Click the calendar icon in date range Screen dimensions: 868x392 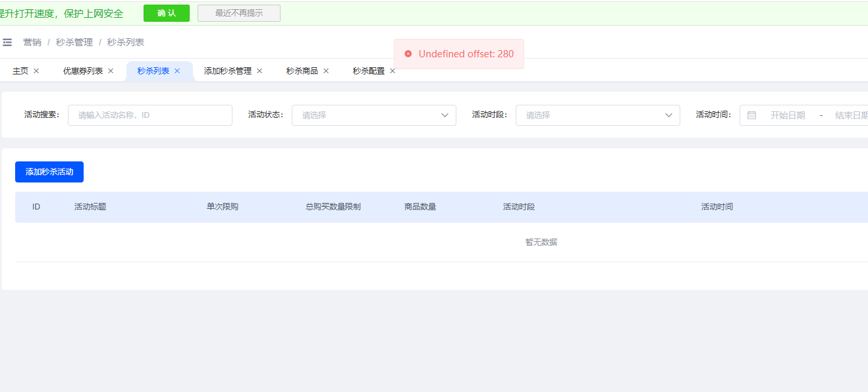751,115
